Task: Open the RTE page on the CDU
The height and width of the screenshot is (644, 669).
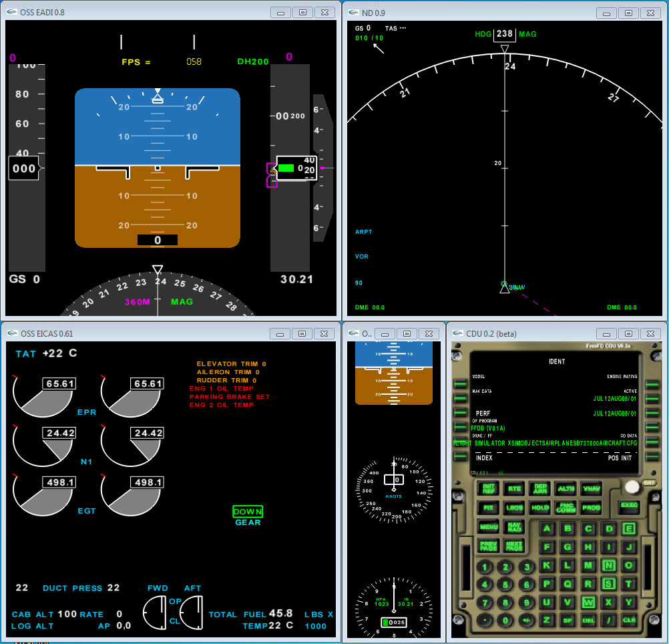Action: [514, 488]
